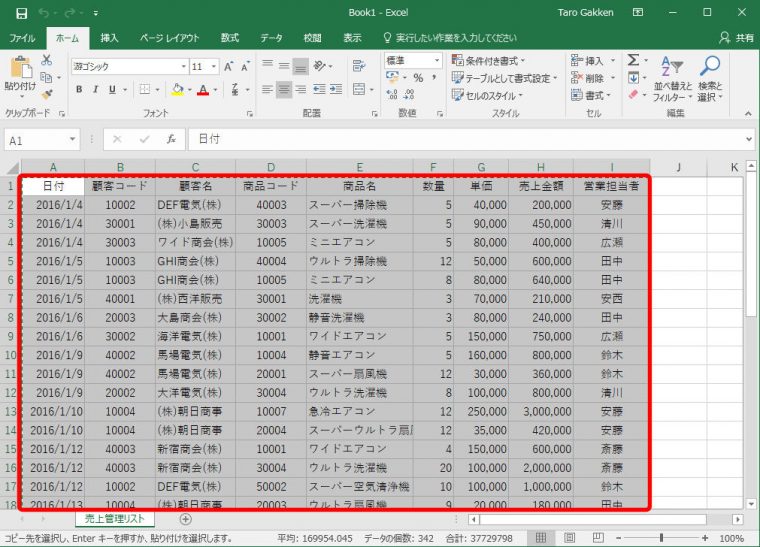Expand the Name Box dropdown arrow
This screenshot has width=760, height=547.
click(72, 140)
